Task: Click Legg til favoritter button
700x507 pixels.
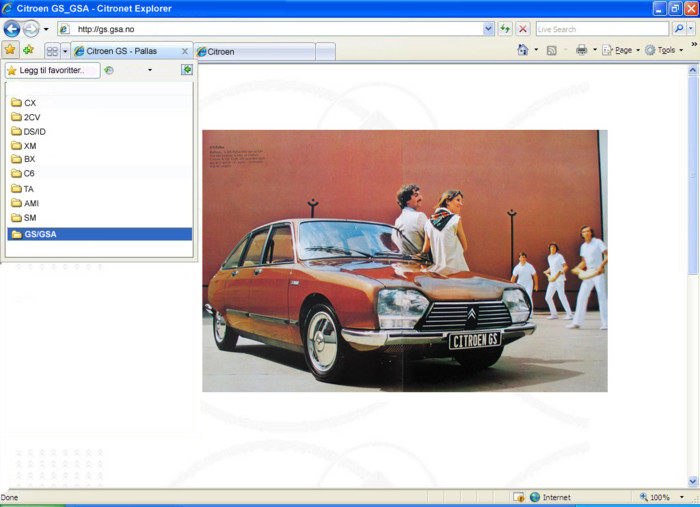Action: [x=53, y=70]
